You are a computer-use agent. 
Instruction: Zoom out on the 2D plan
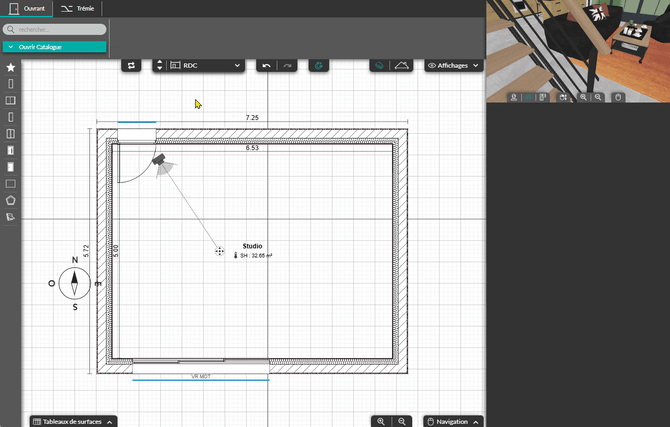point(402,421)
